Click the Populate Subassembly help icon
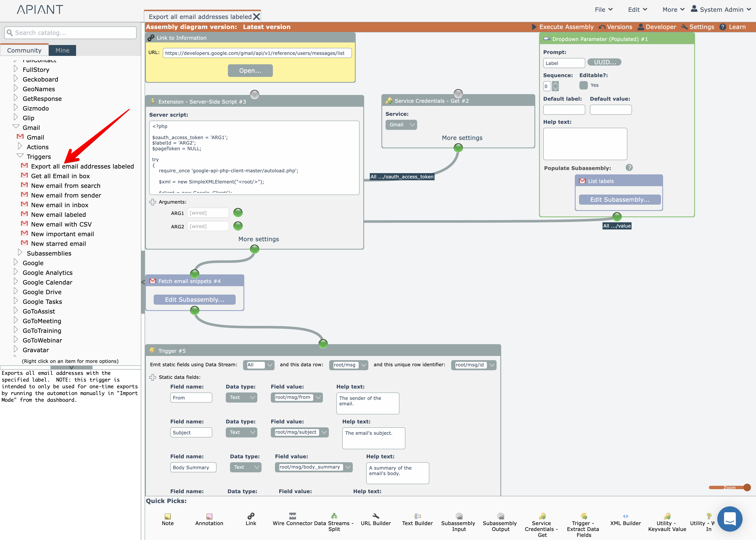Viewport: 756px width, 540px height. (x=629, y=168)
